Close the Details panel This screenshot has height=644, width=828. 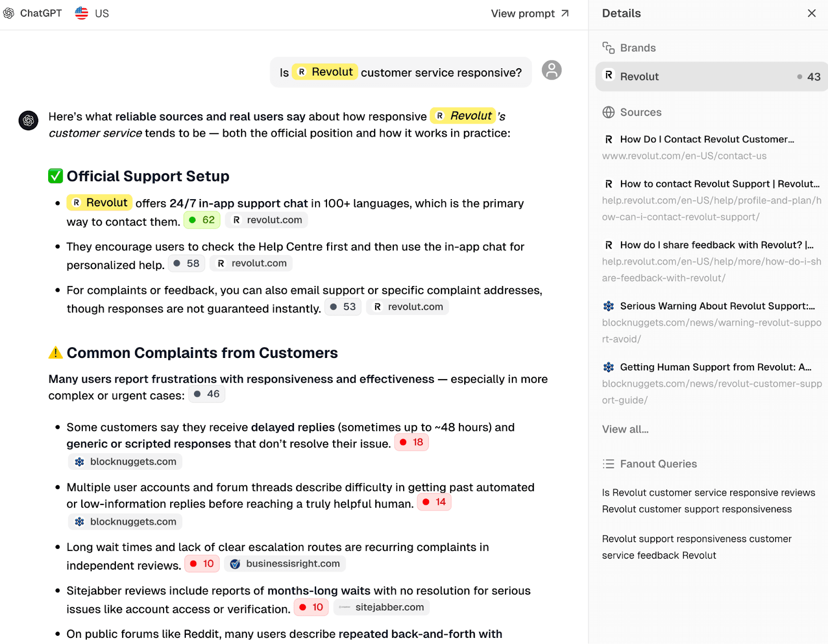[x=811, y=13]
